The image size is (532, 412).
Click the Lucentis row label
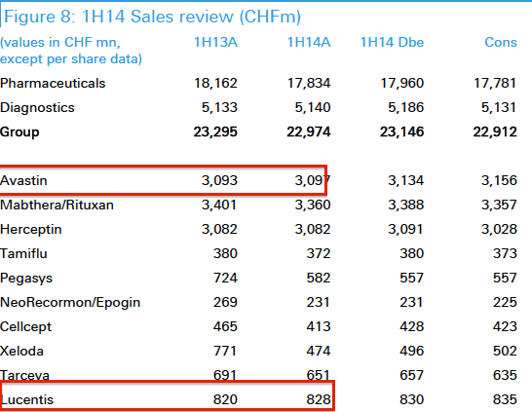point(27,400)
